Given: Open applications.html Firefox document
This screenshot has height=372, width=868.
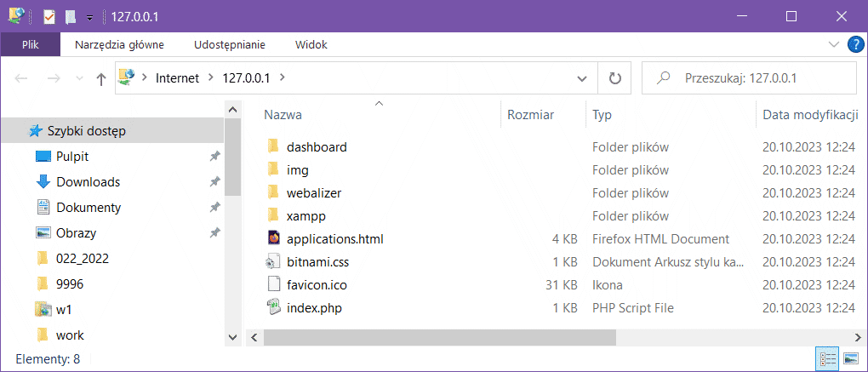Looking at the screenshot, I should [334, 239].
